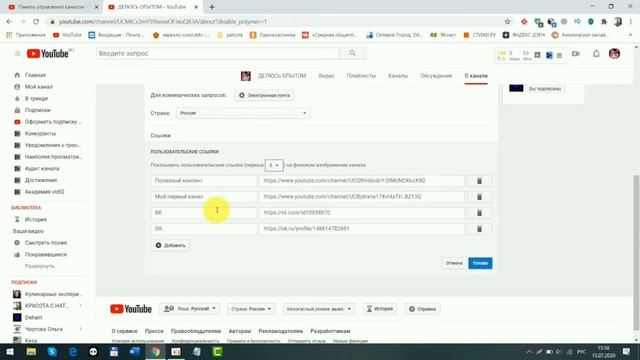Image resolution: width=640 pixels, height=360 pixels.
Task: Open the Рекламодателям footer link
Action: point(280,331)
